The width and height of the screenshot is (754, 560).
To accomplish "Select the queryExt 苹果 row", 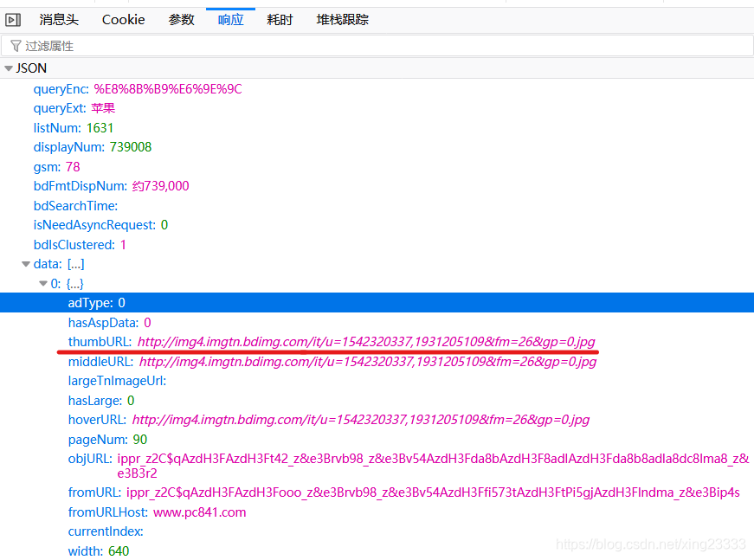I will point(377,108).
